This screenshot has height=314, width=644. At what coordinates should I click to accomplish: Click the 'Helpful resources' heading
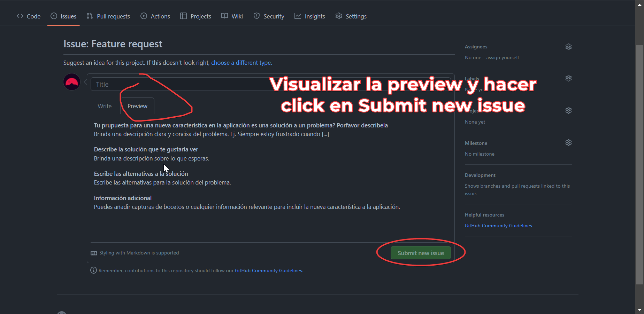[484, 215]
